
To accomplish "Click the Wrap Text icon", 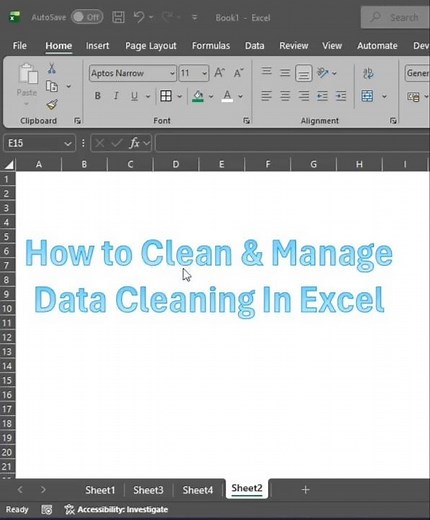I will coord(368,73).
